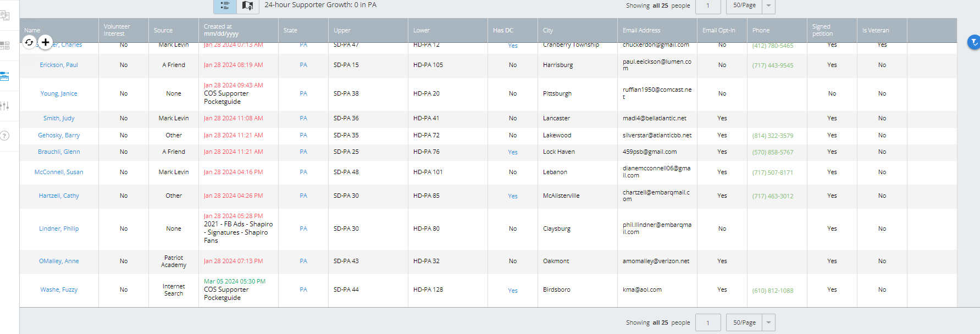Click the bottom page number field
Image resolution: width=980 pixels, height=334 pixels.
click(708, 322)
